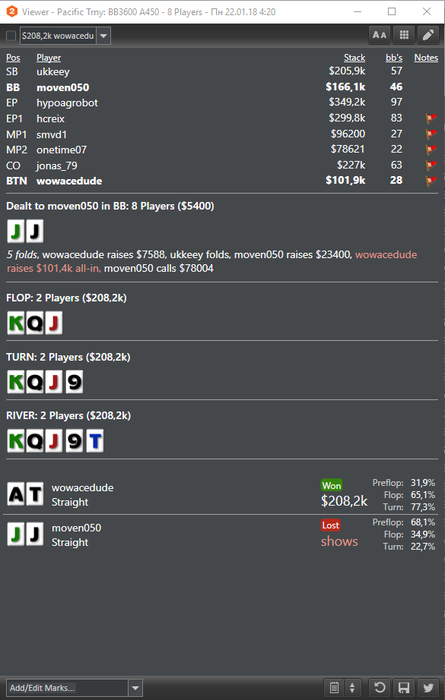Sort by the bb's column header

pos(394,58)
